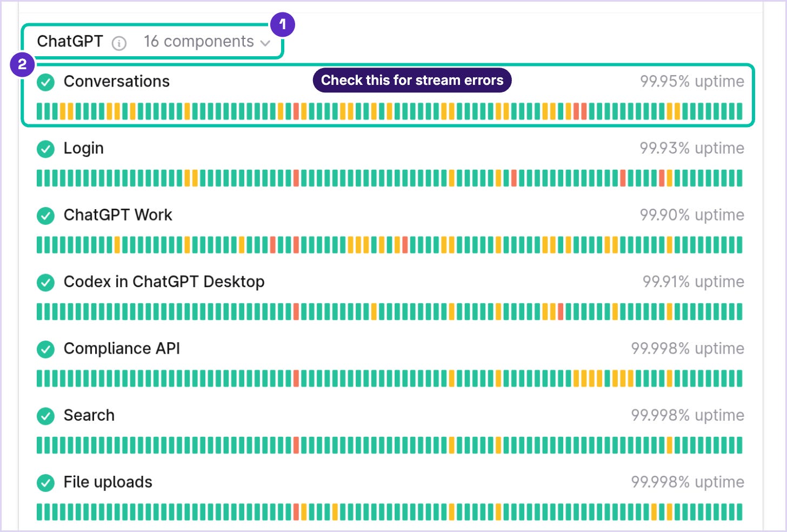Click the green status icon next to Login
The image size is (787, 532).
[46, 149]
